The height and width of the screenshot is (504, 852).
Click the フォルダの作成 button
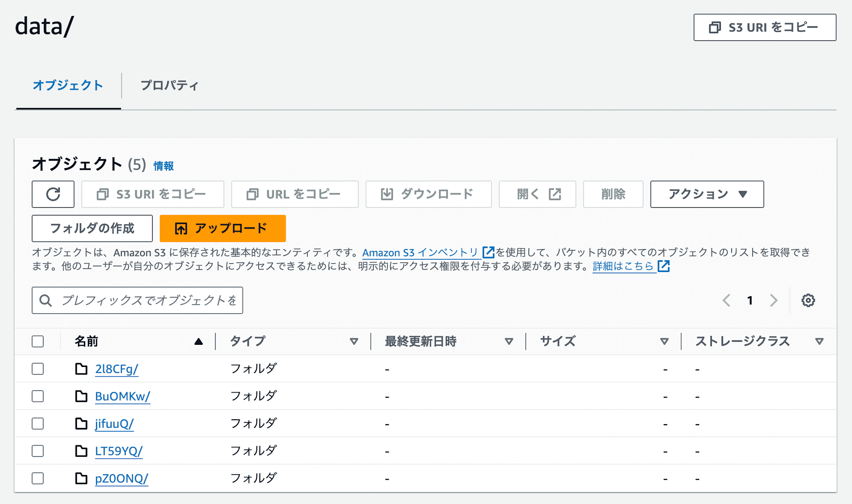(x=92, y=228)
